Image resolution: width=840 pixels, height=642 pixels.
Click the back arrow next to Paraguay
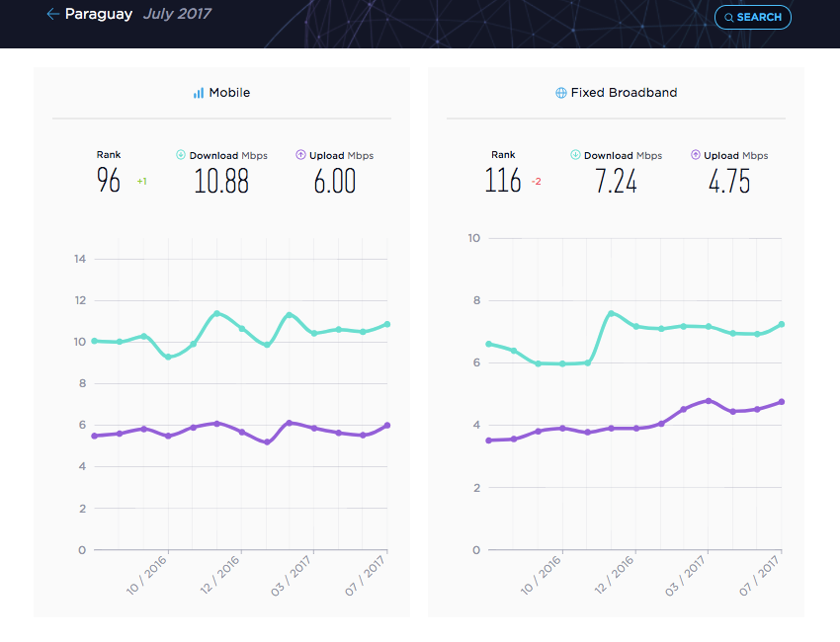point(52,14)
